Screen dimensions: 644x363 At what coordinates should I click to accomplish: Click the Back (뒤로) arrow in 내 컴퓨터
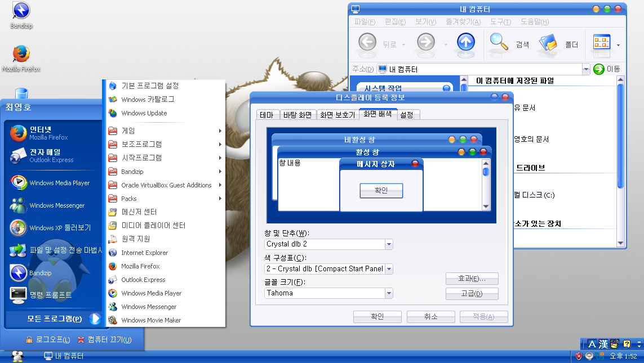pyautogui.click(x=367, y=42)
